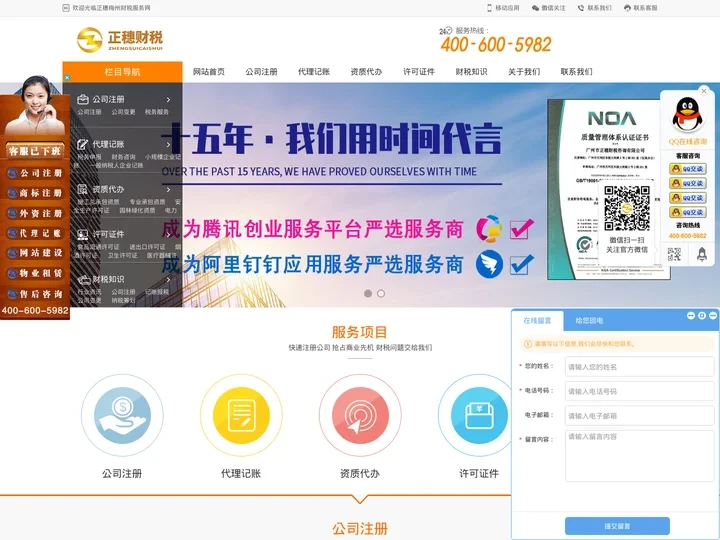
Task: Expand 资质代办 sidebar category arrow
Action: [x=169, y=189]
